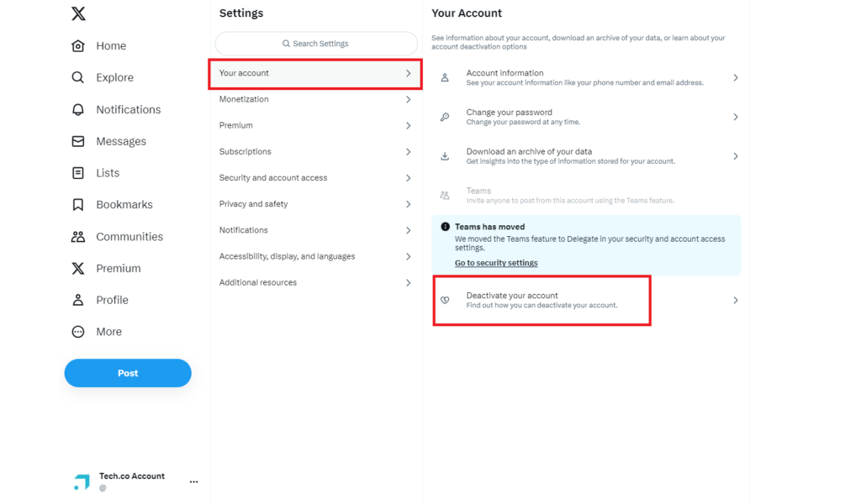Screen dimensions: 861x504
Task: Open Security and account access settings
Action: [315, 177]
